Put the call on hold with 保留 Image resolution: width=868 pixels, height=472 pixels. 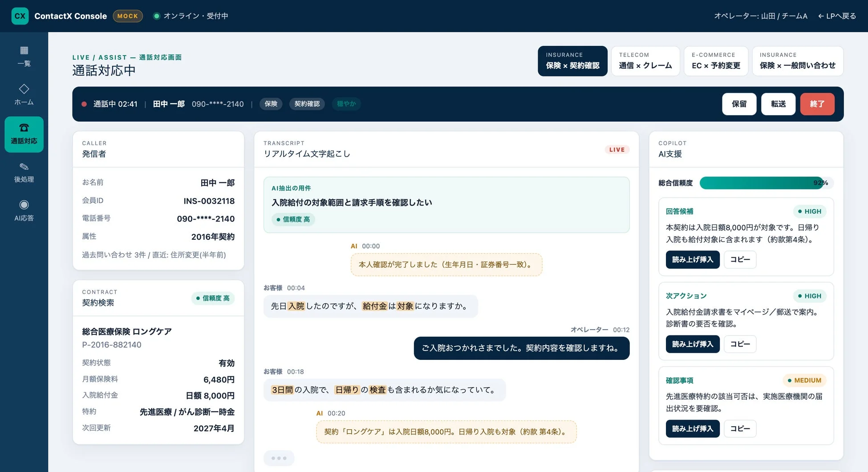pyautogui.click(x=739, y=104)
